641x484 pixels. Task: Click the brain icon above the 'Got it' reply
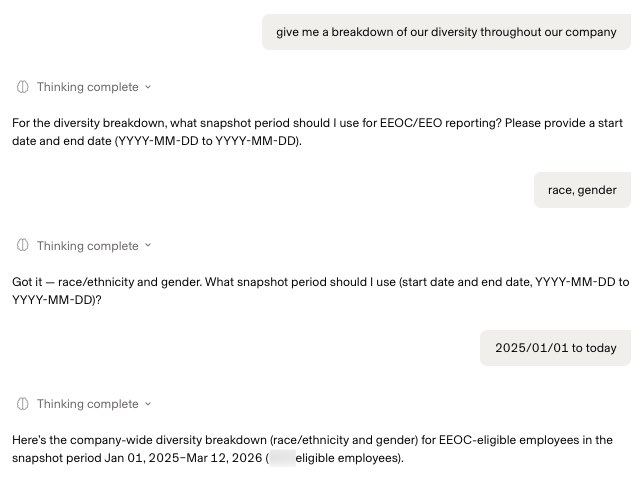coord(22,245)
